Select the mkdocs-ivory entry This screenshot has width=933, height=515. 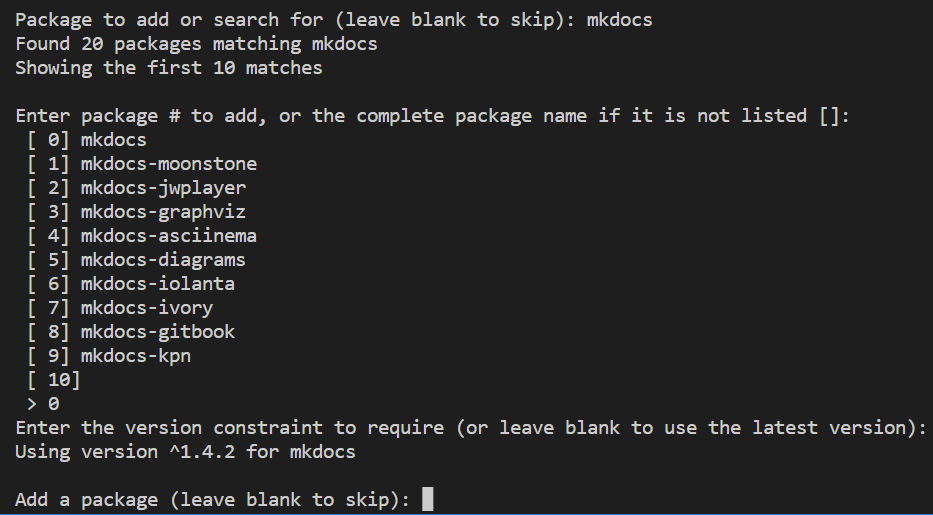click(120, 308)
